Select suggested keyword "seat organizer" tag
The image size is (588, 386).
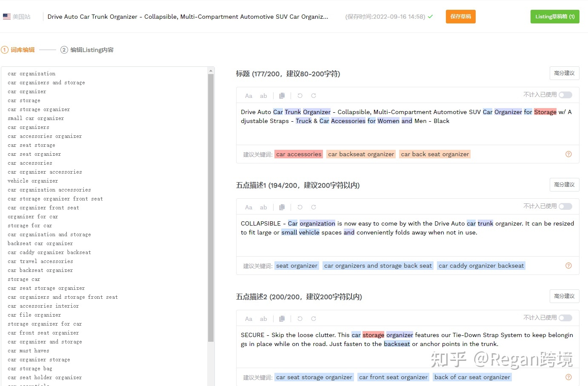point(297,266)
